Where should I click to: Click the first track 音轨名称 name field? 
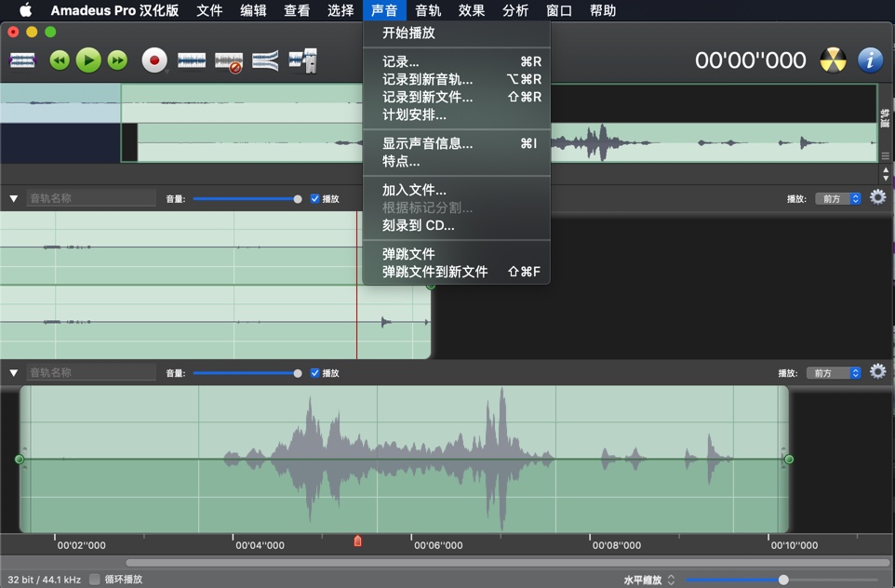click(x=91, y=198)
